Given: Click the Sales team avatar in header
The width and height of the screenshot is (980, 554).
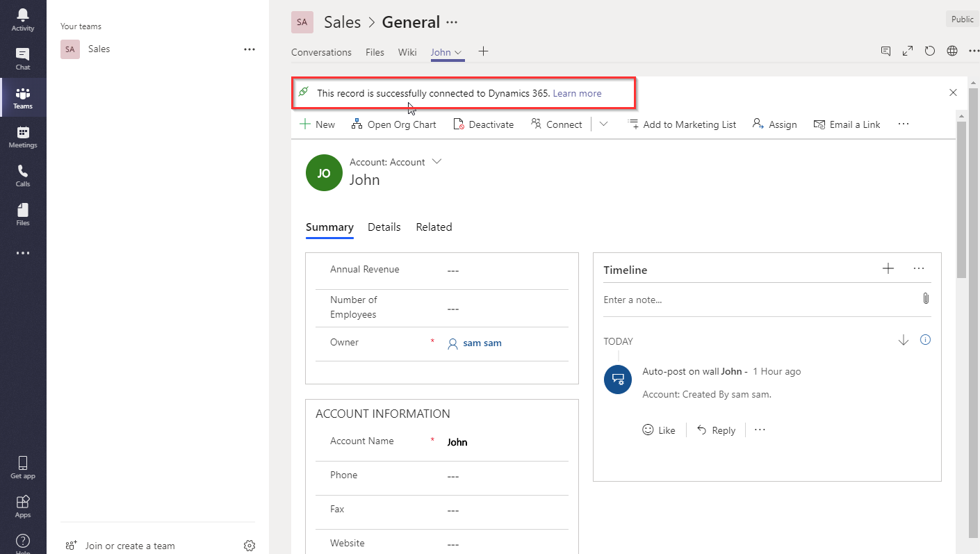Looking at the screenshot, I should pyautogui.click(x=302, y=22).
